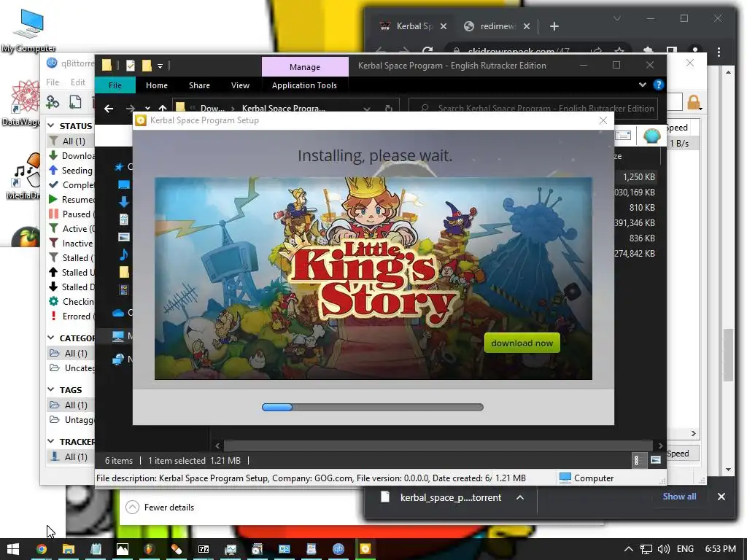Switch to the Kerbal Chrome tab
Image resolution: width=747 pixels, height=560 pixels.
point(413,26)
